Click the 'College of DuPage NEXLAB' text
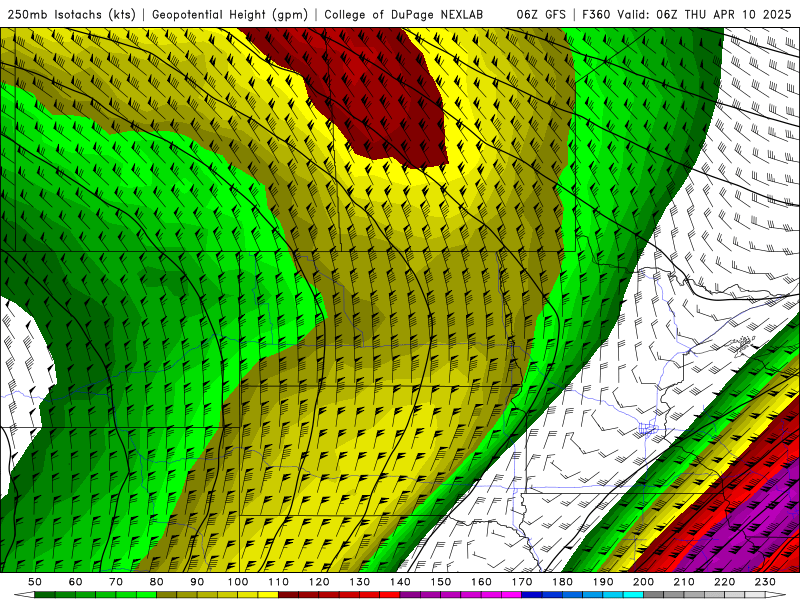Viewport: 800px width, 600px height. tap(404, 15)
